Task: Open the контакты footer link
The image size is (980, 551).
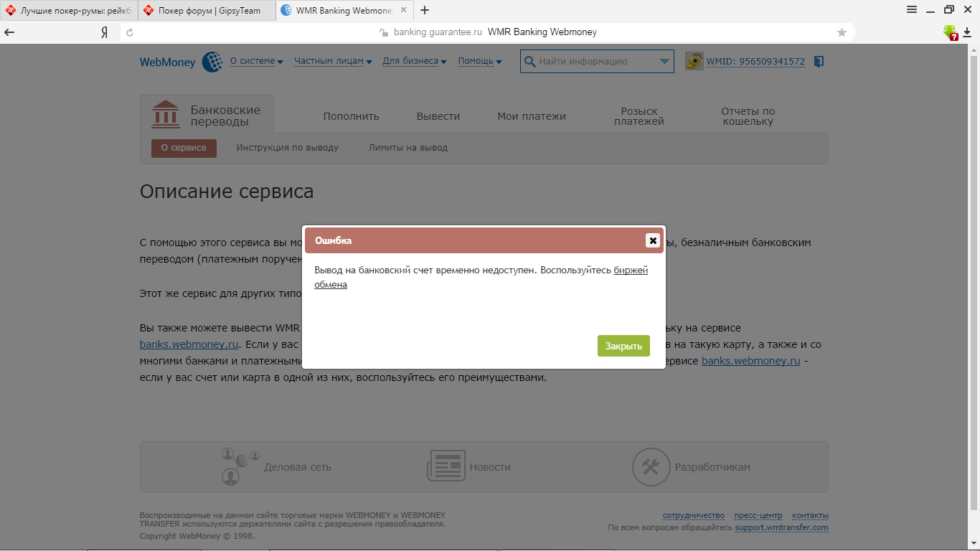Action: pos(810,516)
